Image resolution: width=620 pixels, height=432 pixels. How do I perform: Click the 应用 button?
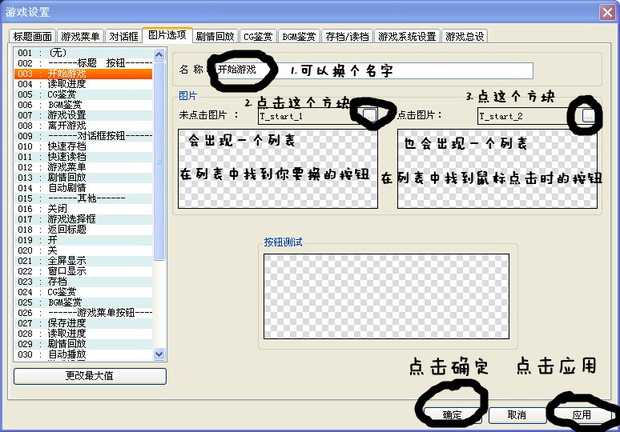tap(581, 415)
